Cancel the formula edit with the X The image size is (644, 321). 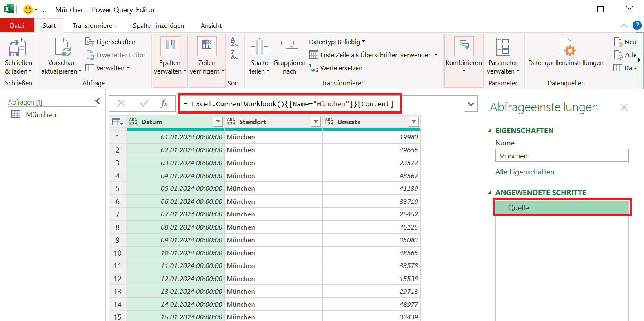(x=121, y=103)
